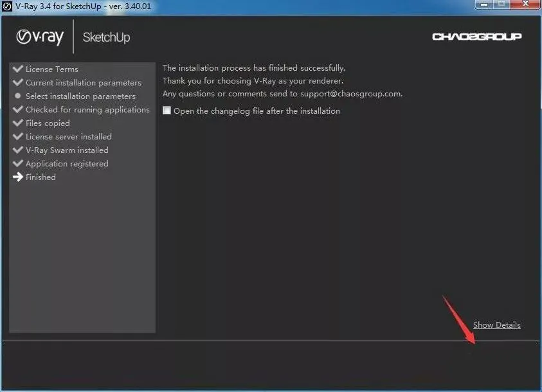
Task: Select Current installation parameters step
Action: tap(84, 82)
